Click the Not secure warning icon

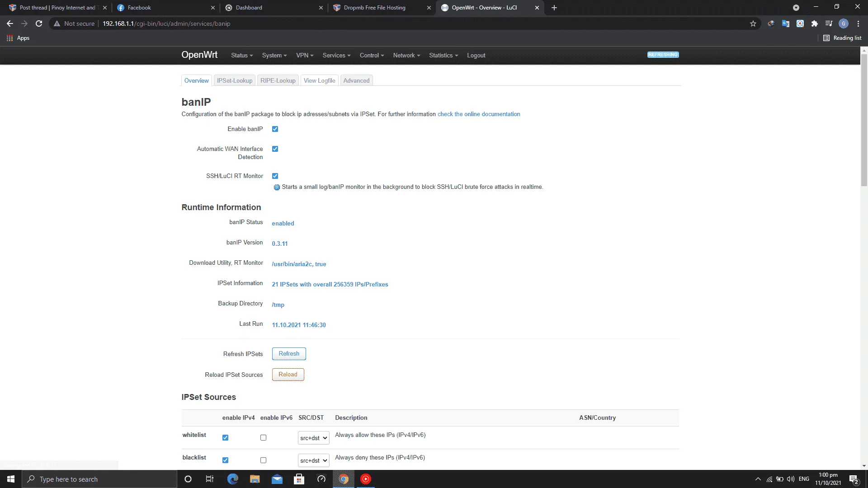click(x=57, y=23)
